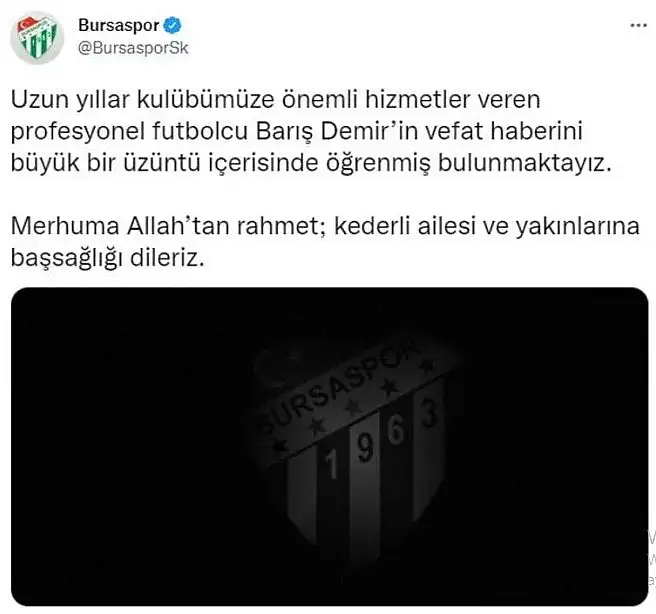The width and height of the screenshot is (656, 614).
Task: Click the faded 1963 numerals in image
Action: pyautogui.click(x=382, y=440)
